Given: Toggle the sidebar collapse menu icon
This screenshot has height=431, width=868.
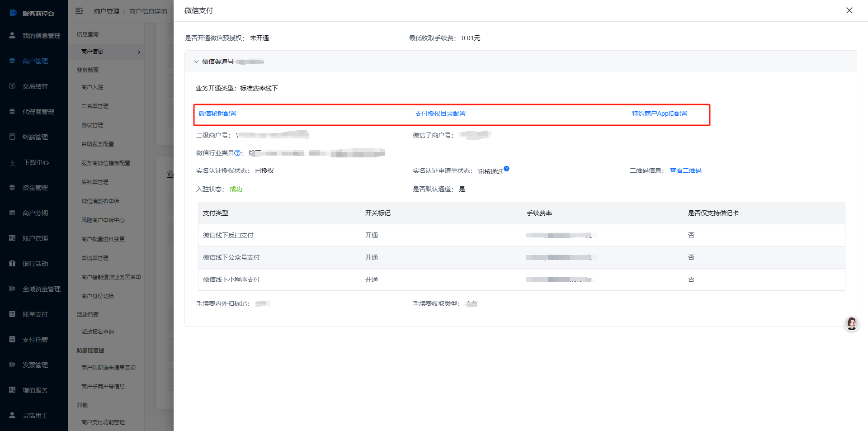Looking at the screenshot, I should tap(79, 11).
